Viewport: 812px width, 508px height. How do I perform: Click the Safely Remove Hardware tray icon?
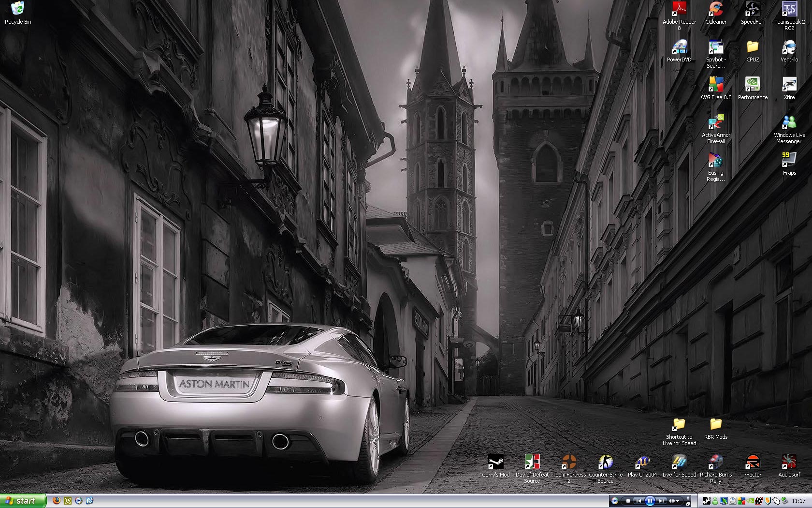(785, 501)
